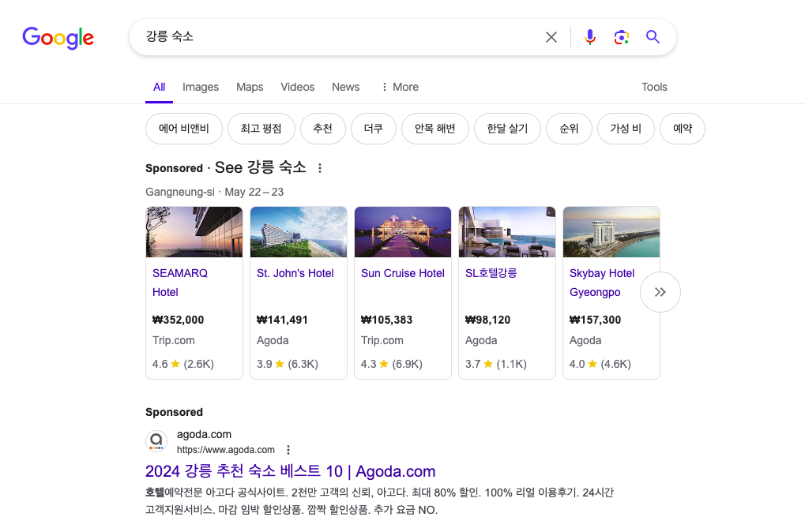Viewport: 805px width, 532px height.
Task: Click the See 강릉 숙소 heading
Action: [x=260, y=167]
